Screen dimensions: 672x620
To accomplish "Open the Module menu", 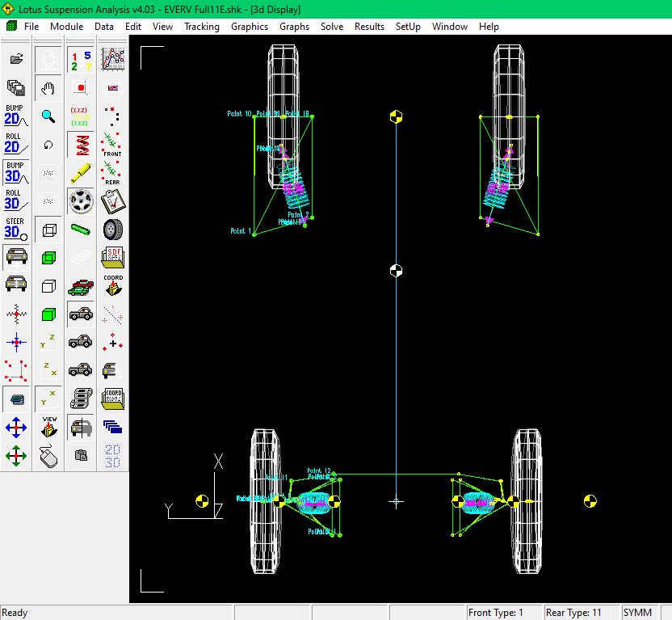I will [66, 27].
